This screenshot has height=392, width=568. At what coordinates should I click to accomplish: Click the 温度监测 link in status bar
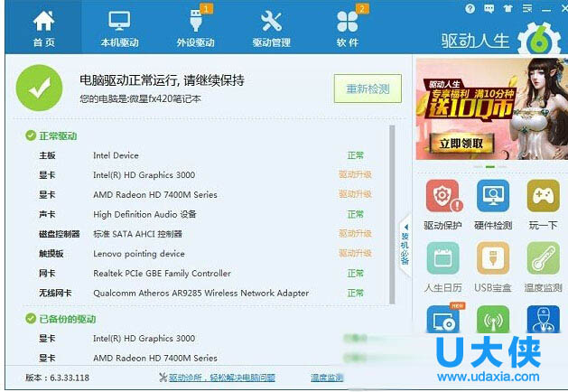tap(326, 378)
